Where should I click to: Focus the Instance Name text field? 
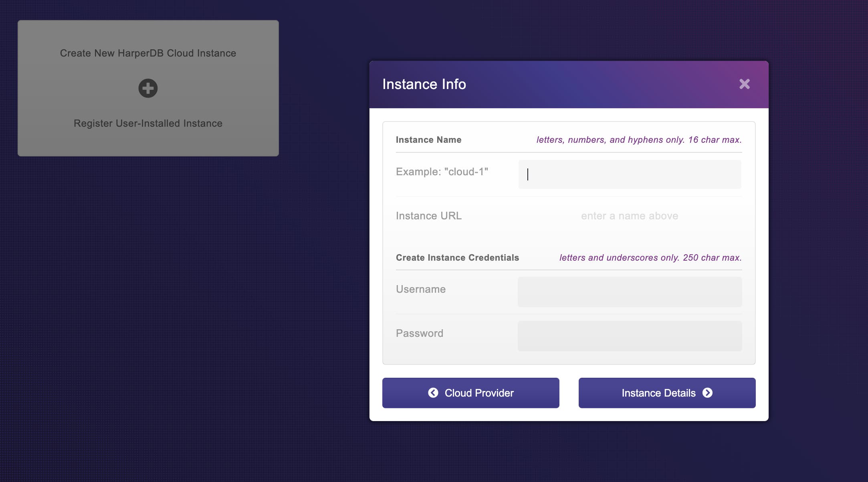click(x=630, y=174)
